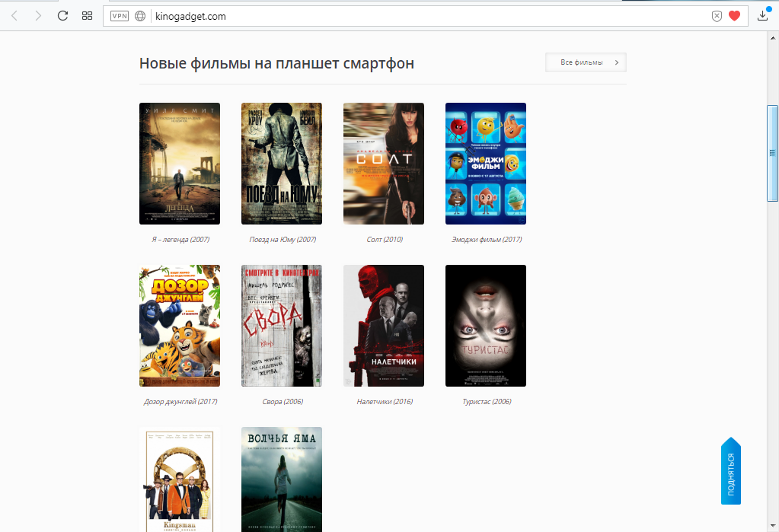Open 'Туристас' movie poster

coord(485,325)
